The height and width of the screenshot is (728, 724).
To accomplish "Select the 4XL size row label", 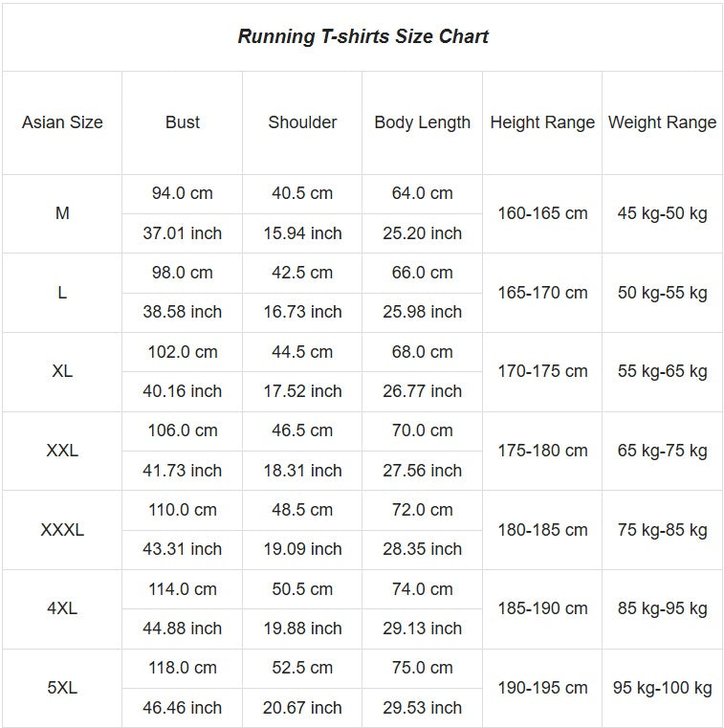I will pos(62,608).
